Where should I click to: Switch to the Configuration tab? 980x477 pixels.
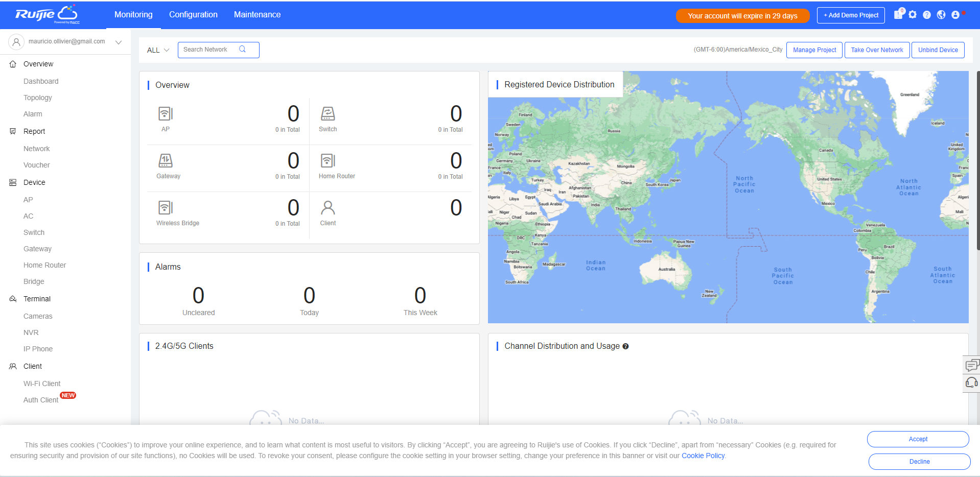[x=193, y=15]
